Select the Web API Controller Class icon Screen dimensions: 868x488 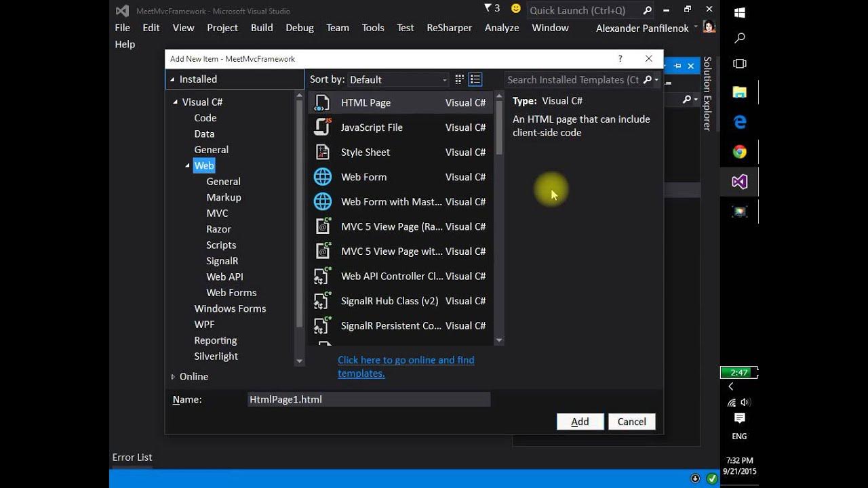(323, 276)
